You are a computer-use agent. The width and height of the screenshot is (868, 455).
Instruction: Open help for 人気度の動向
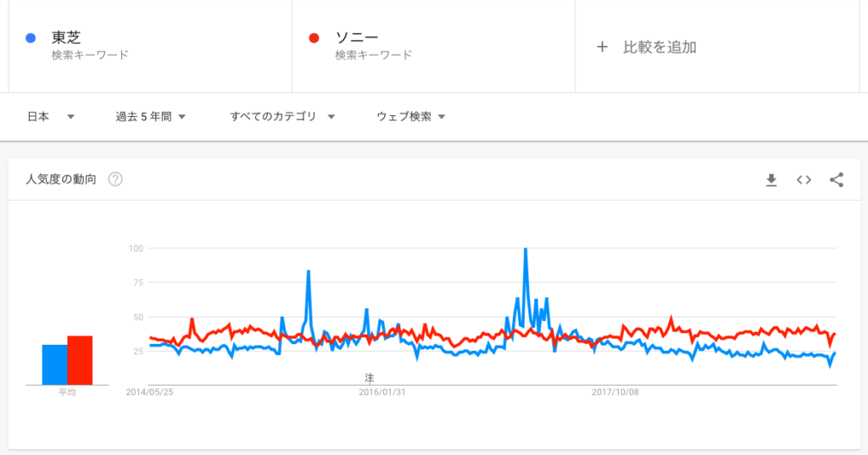pyautogui.click(x=115, y=180)
